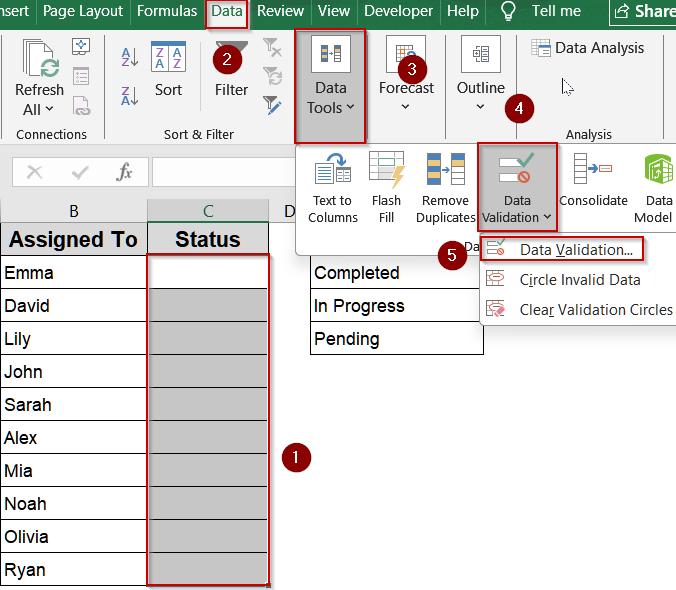The width and height of the screenshot is (676, 590).
Task: Open the View tab
Action: click(334, 11)
